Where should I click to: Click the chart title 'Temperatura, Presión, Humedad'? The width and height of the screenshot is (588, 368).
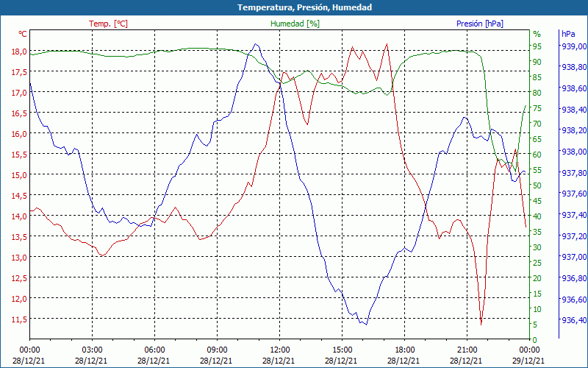304,7
